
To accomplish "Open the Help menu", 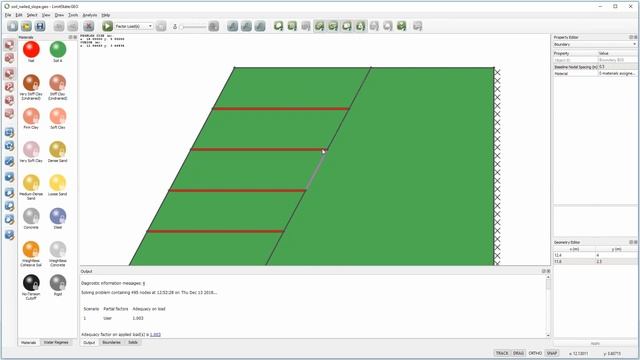I will coord(106,15).
